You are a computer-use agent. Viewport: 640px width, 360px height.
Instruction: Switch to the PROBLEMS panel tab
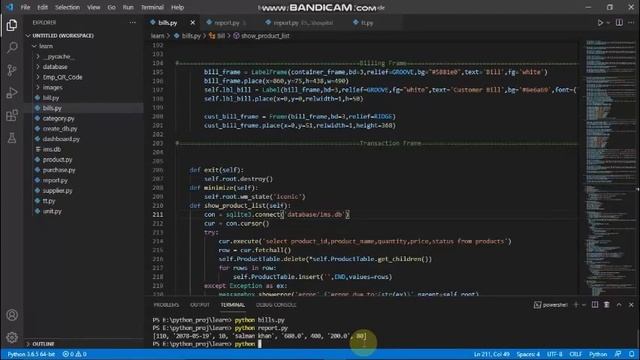166,305
